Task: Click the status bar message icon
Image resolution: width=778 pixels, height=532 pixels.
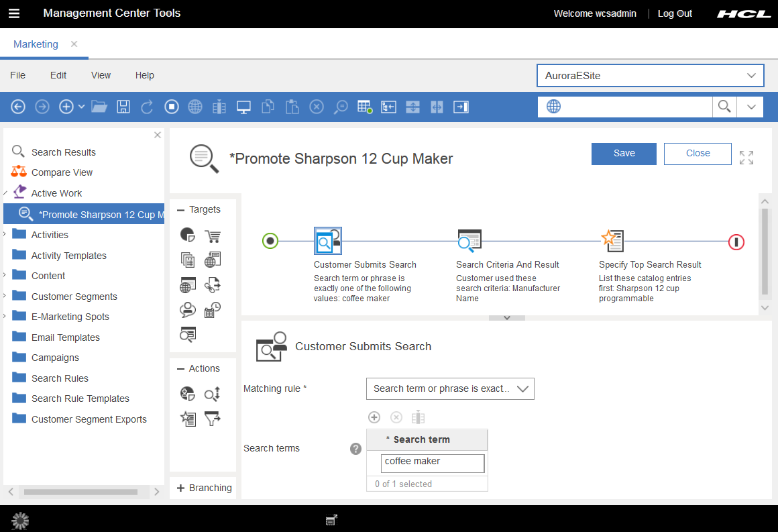Action: coord(331,520)
